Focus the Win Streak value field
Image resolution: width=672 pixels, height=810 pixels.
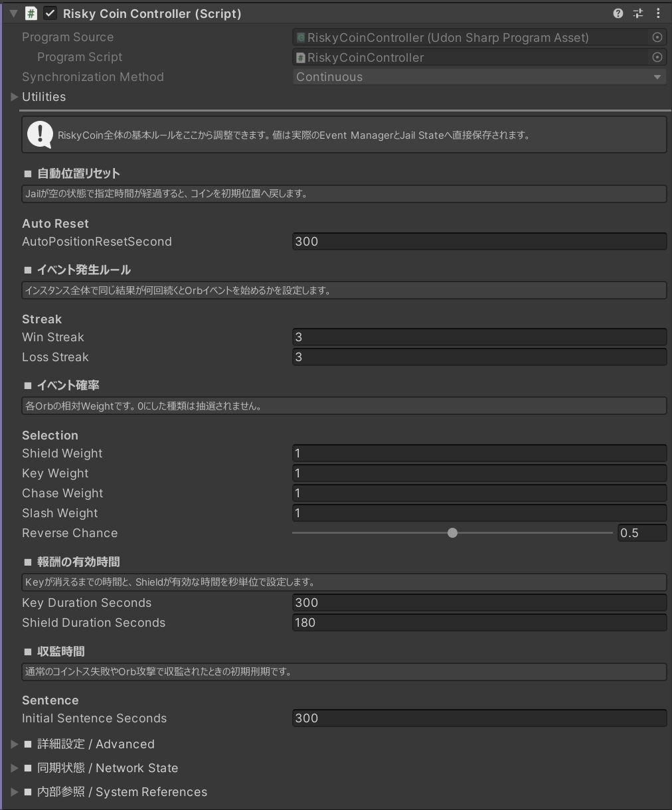click(479, 337)
